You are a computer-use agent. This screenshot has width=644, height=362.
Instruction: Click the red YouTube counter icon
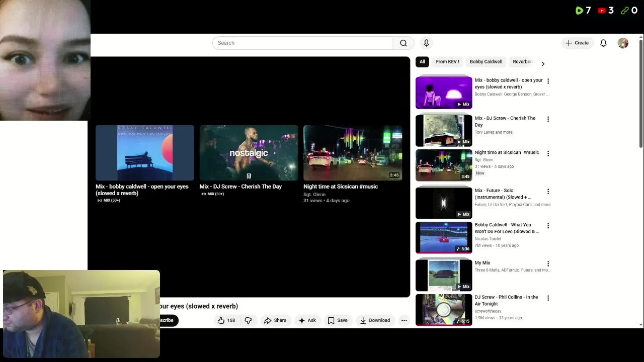[x=602, y=11]
